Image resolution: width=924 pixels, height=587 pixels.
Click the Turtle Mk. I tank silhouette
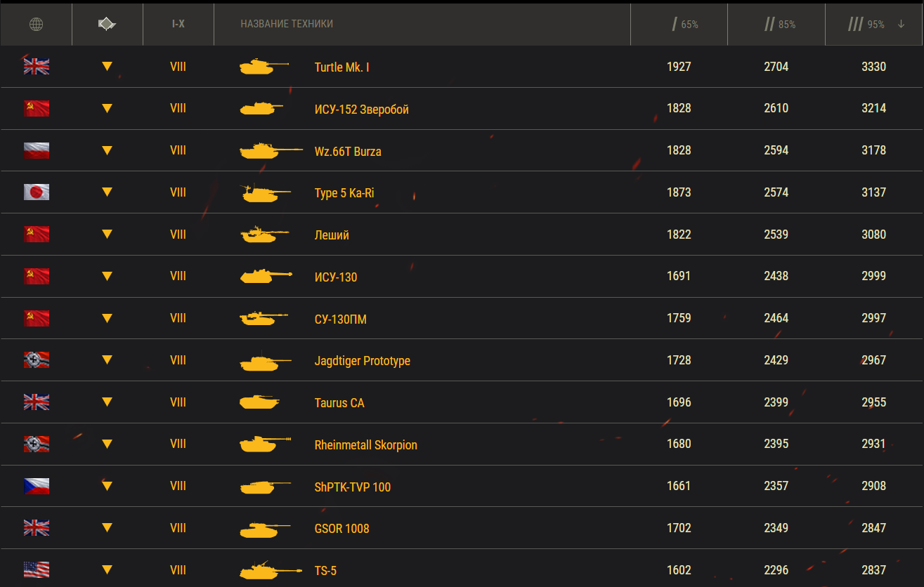264,67
